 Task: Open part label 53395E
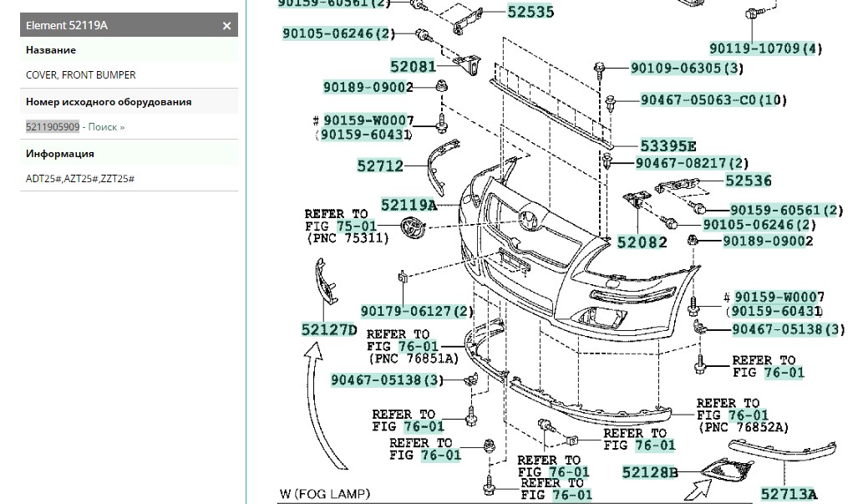point(667,146)
